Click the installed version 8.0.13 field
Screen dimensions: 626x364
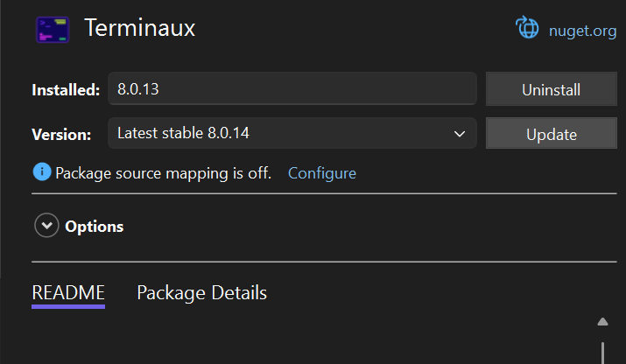pyautogui.click(x=292, y=89)
